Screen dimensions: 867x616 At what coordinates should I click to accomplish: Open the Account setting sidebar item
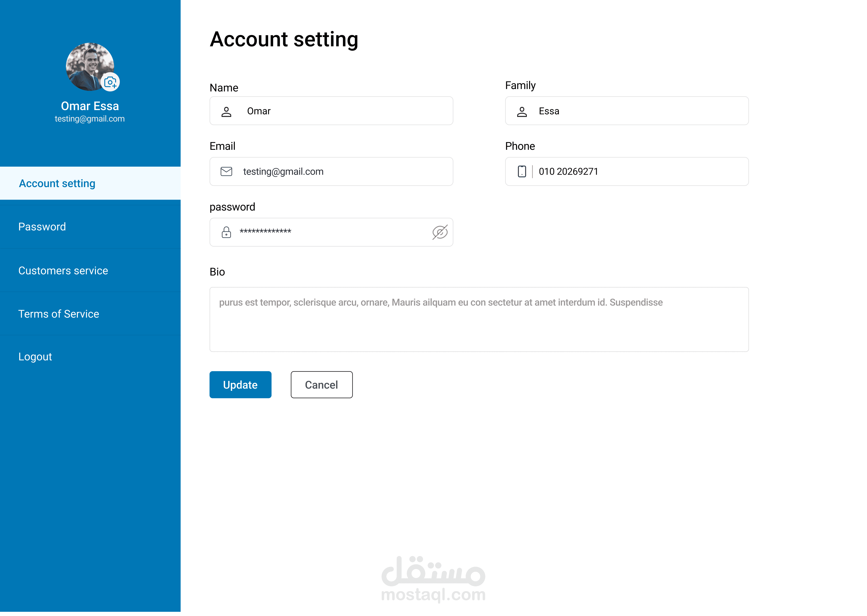click(57, 184)
